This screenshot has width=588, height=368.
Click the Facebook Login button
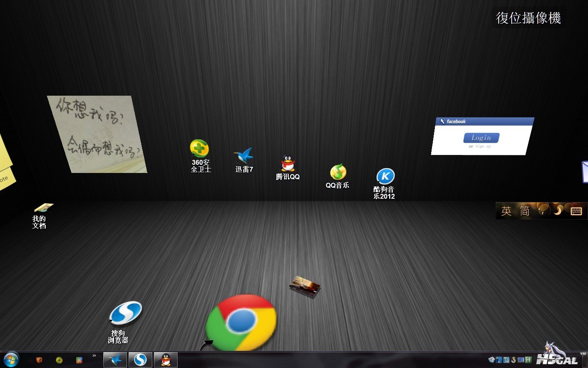481,138
